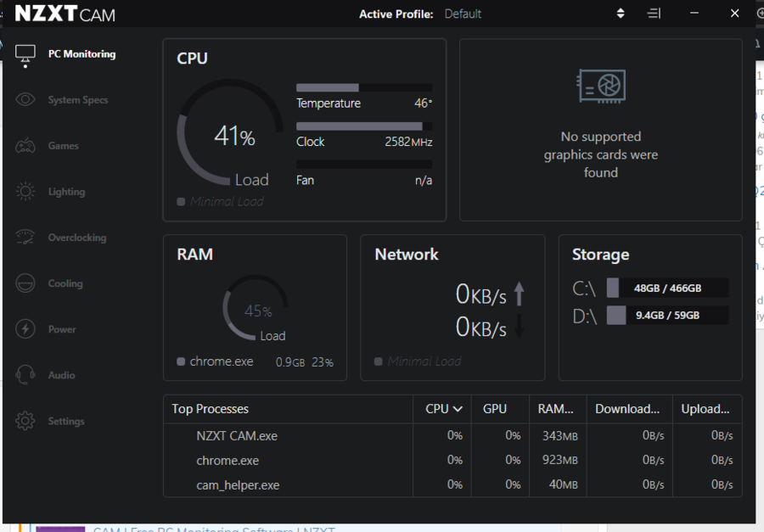Sort processes by CPU column arrow
The height and width of the screenshot is (532, 764).
pyautogui.click(x=458, y=409)
